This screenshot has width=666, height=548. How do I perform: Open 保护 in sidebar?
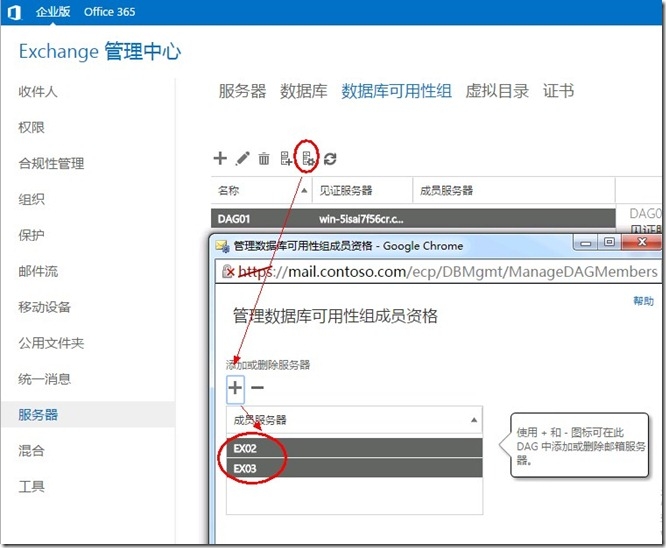[31, 235]
